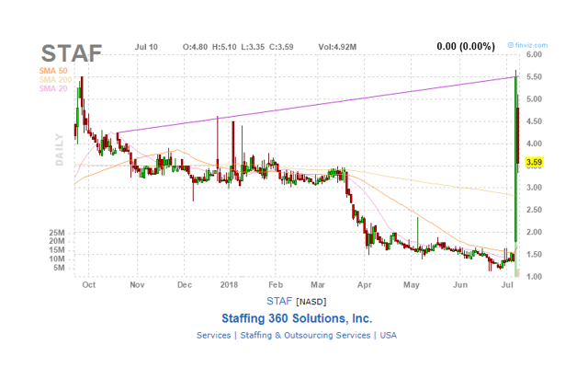This screenshot has width=588, height=379.
Task: Click the SMA 50 legend label
Action: [x=53, y=71]
